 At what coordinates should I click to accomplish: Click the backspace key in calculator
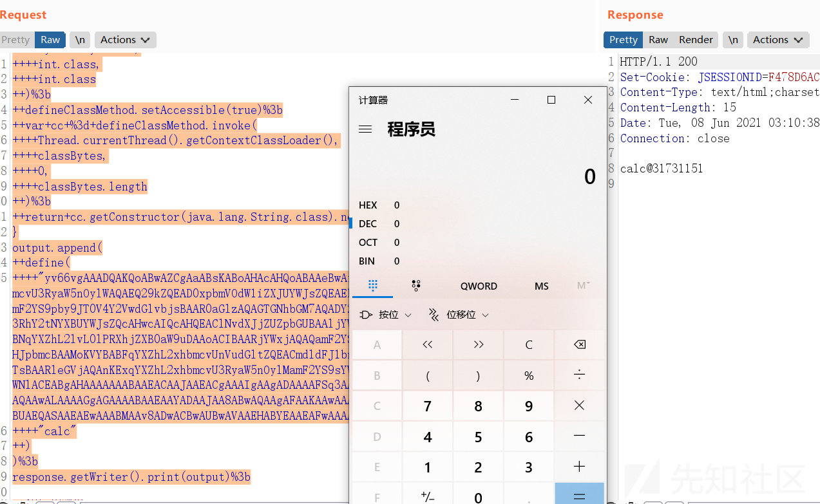click(579, 344)
